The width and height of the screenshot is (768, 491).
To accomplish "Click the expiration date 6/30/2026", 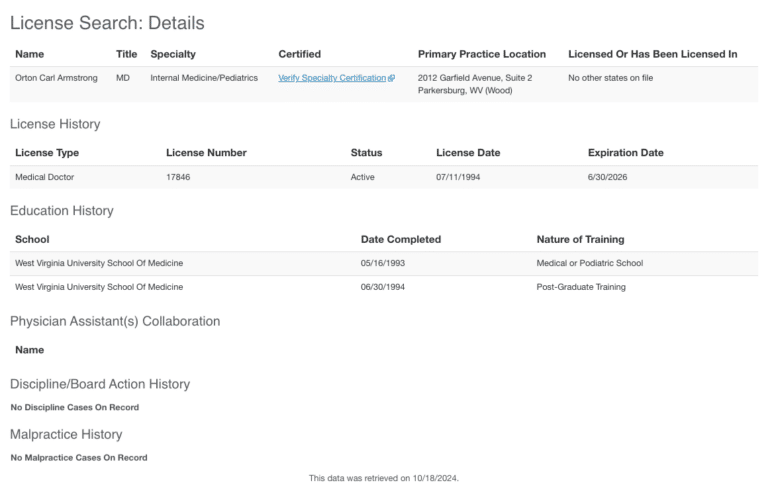I will 608,177.
